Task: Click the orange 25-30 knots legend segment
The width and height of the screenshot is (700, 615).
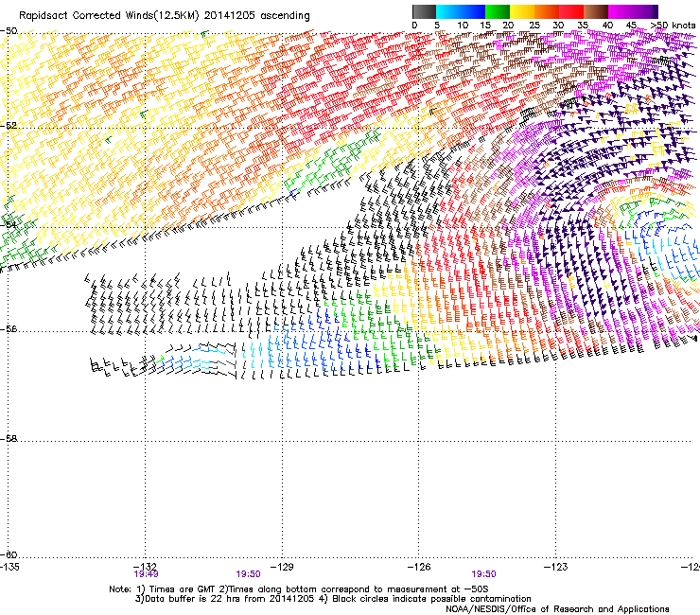Action: tap(547, 11)
